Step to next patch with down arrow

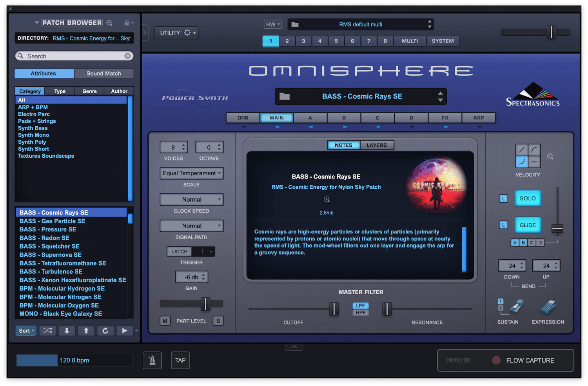pyautogui.click(x=67, y=331)
